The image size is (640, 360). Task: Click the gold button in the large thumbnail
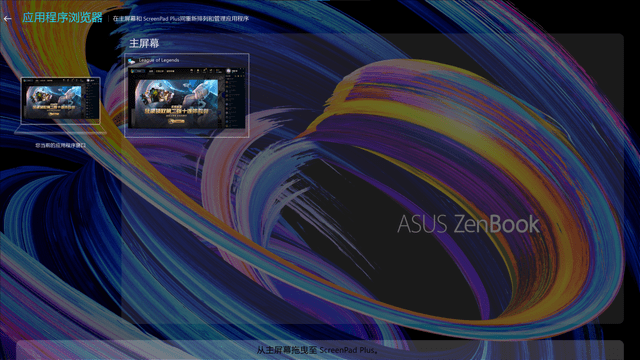tap(176, 121)
